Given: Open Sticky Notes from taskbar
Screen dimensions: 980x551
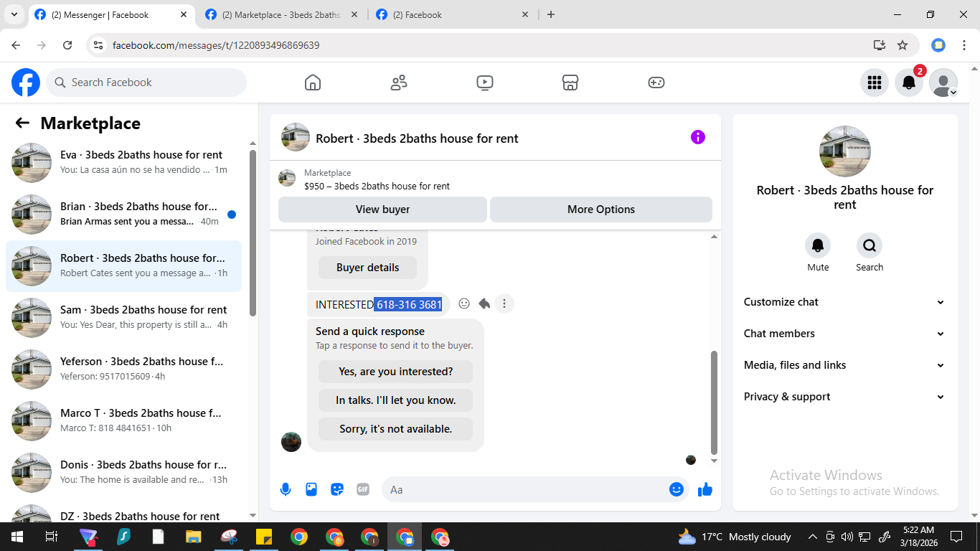Looking at the screenshot, I should [263, 537].
